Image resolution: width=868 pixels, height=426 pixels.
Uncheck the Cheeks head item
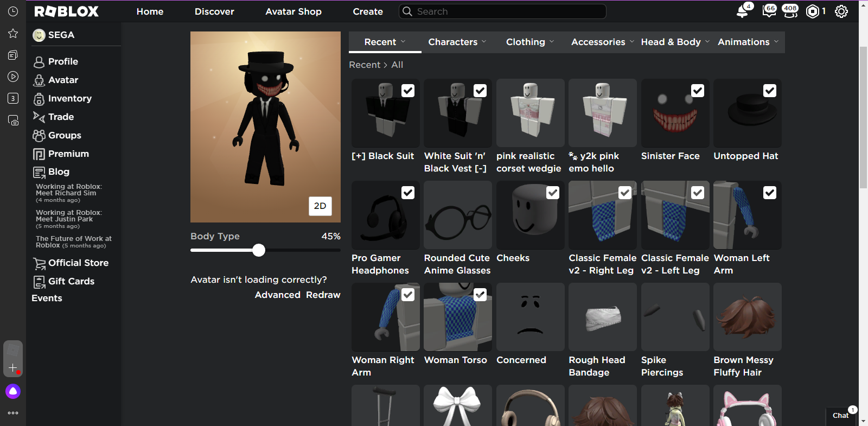click(553, 193)
